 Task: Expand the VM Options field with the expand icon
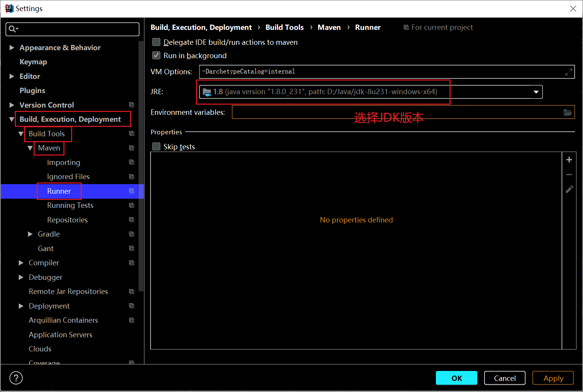click(x=569, y=72)
